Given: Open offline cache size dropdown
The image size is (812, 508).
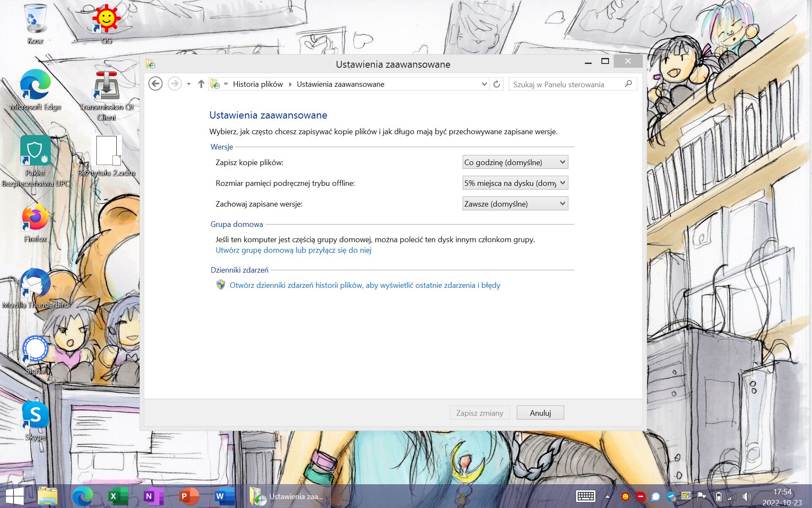Looking at the screenshot, I should tap(515, 183).
